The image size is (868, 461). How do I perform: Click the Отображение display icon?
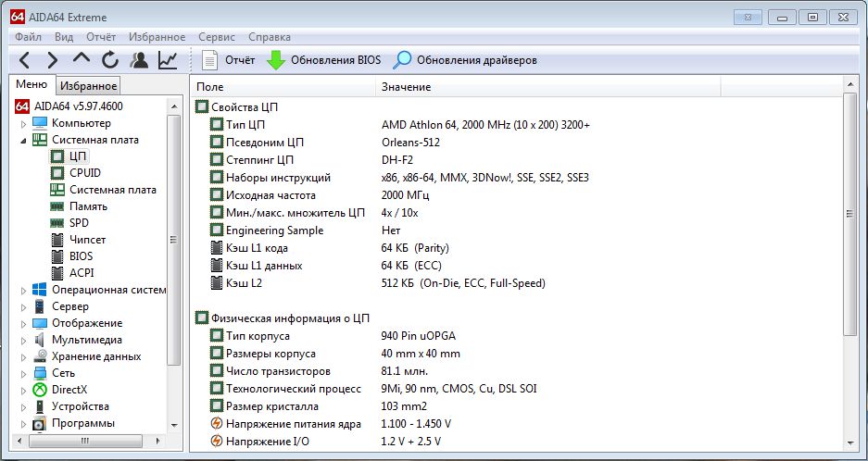click(40, 323)
